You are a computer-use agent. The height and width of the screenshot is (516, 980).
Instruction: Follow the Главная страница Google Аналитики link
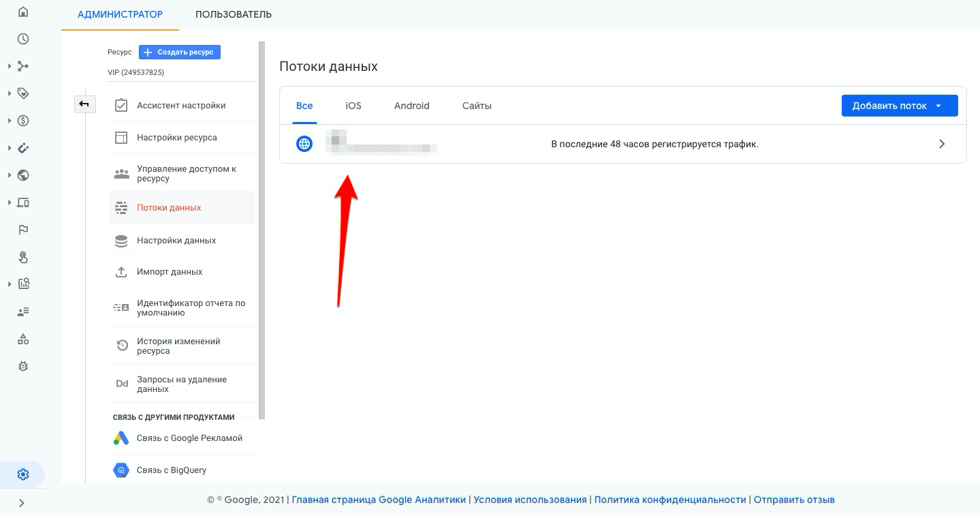pyautogui.click(x=379, y=500)
